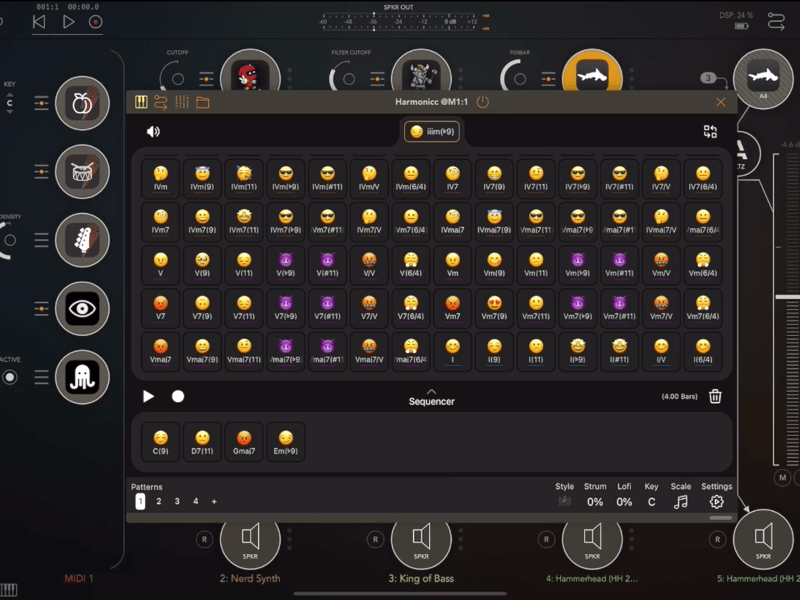Select the Gmaj7 chord in the sequencer
This screenshot has width=800, height=600.
pos(244,441)
